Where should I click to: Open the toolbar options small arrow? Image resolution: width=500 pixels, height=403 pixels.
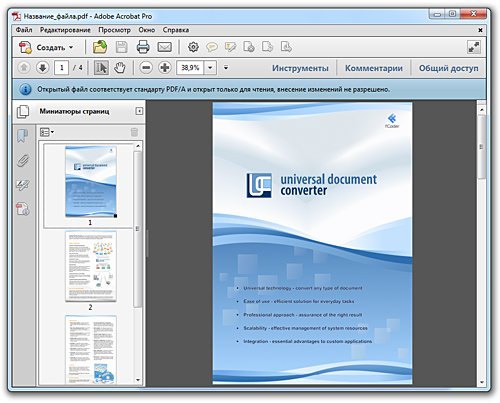pyautogui.click(x=226, y=68)
